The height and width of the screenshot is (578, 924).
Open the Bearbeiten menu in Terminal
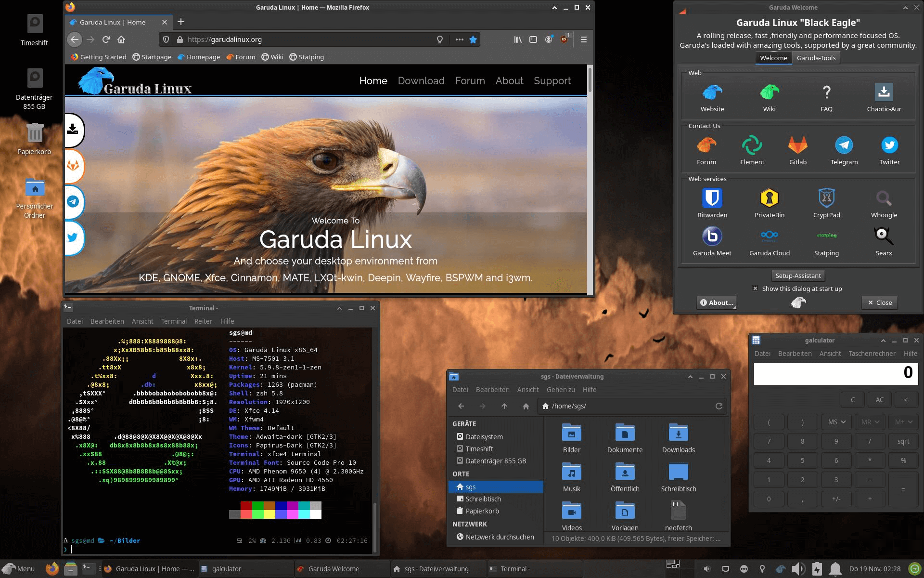click(x=107, y=321)
